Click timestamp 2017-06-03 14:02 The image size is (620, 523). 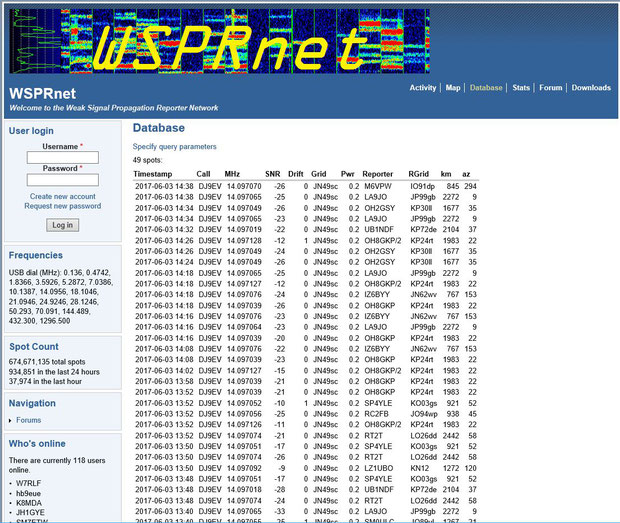click(x=164, y=370)
